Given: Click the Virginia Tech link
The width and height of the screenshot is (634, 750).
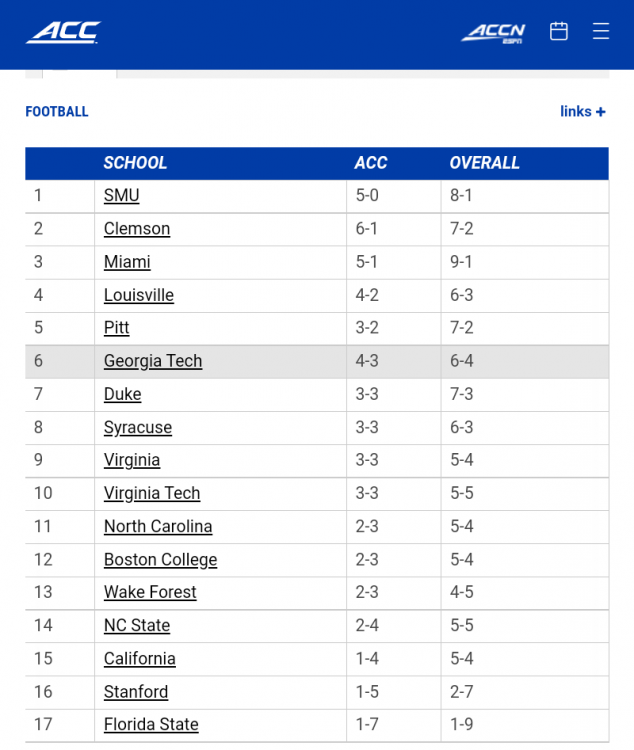Looking at the screenshot, I should point(152,493).
